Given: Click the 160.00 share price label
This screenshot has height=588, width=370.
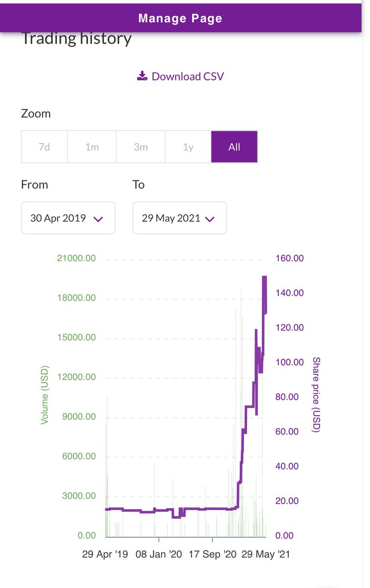Looking at the screenshot, I should (289, 258).
